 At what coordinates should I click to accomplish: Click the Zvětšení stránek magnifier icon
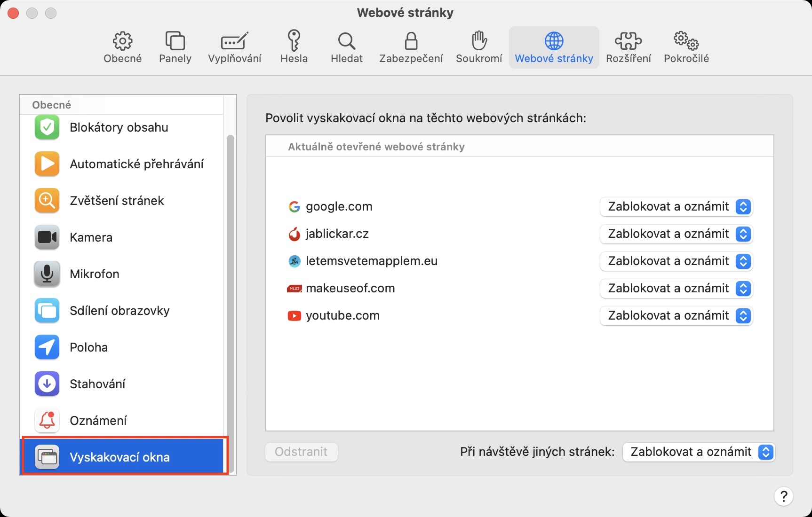[47, 201]
